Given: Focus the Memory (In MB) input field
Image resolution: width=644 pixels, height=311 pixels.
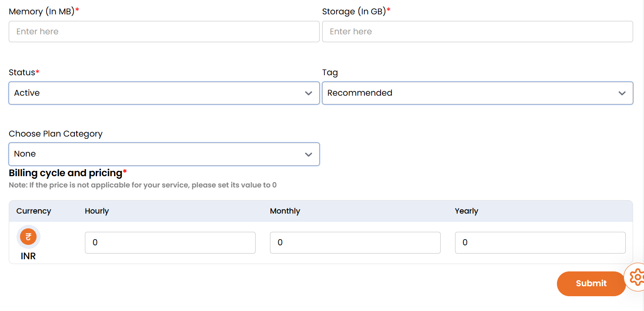Looking at the screenshot, I should click(x=164, y=32).
